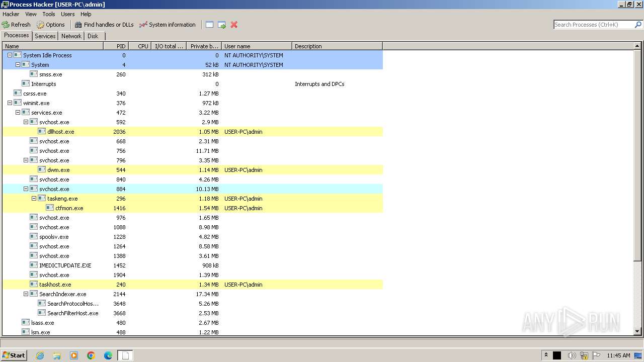Screen dimensions: 644x362
Task: Switch to the Services tab
Action: [x=45, y=36]
